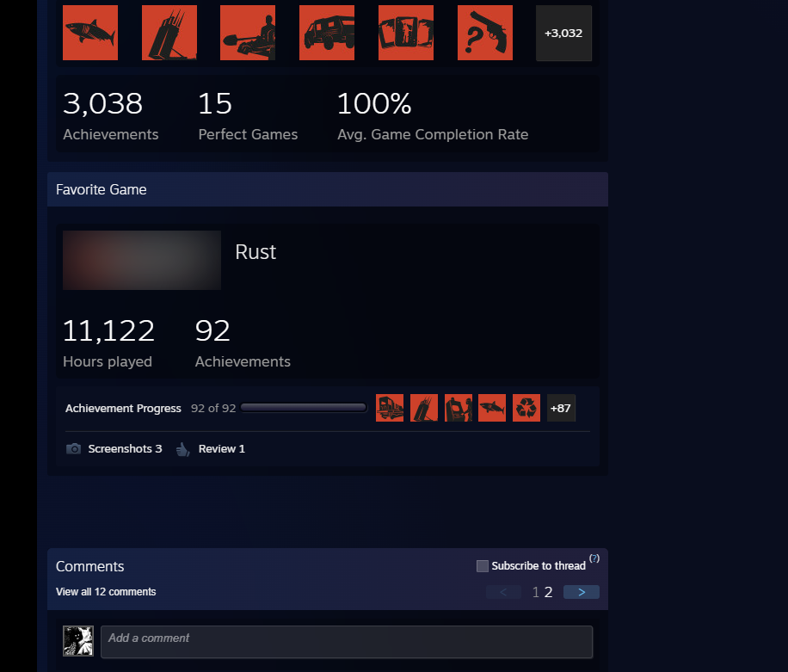Screen dimensions: 788x672
Task: Open the recycle symbol achievement icon
Action: point(526,408)
